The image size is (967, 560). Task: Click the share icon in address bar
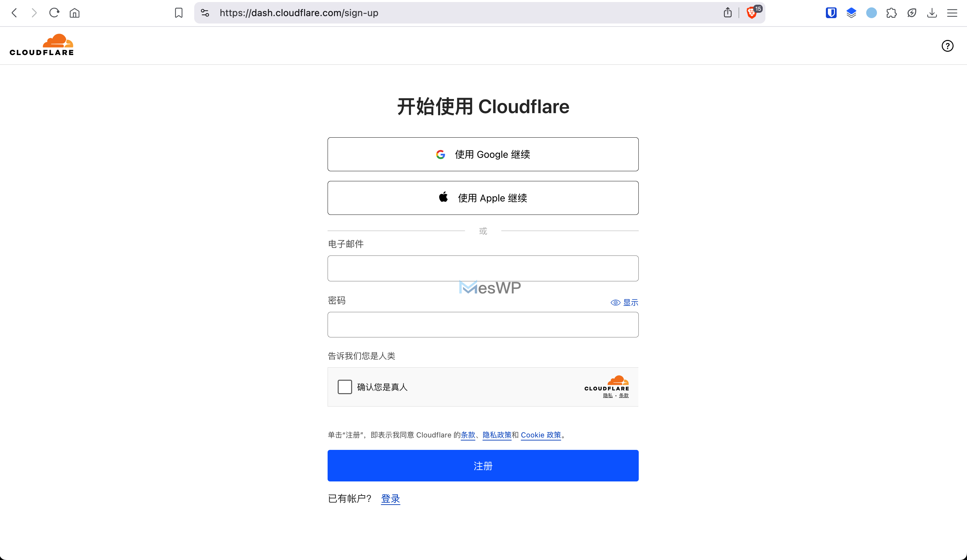(727, 13)
